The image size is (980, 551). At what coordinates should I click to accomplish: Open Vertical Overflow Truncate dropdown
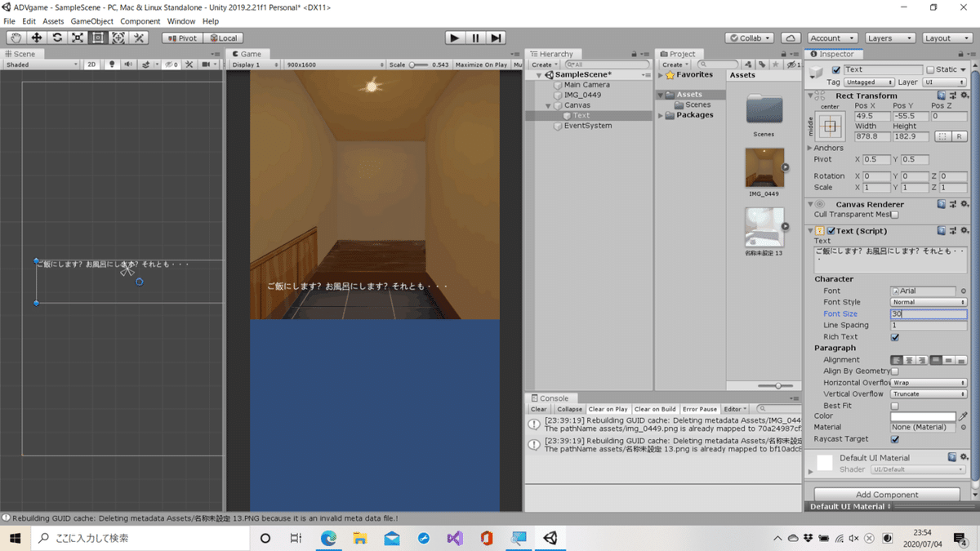click(929, 393)
